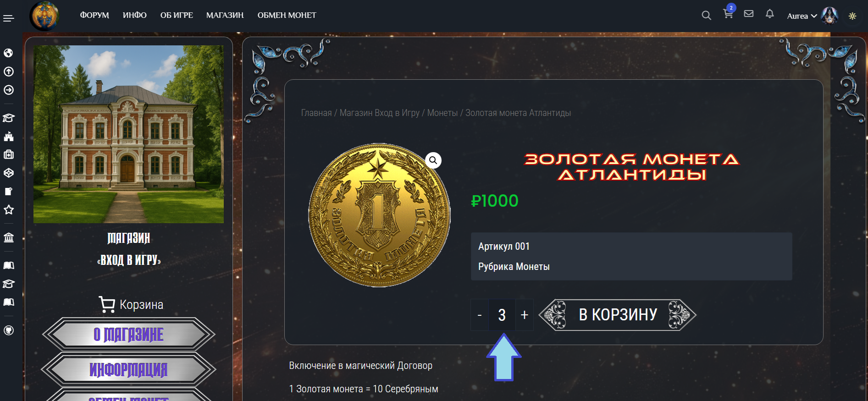The image size is (868, 401).
Task: Open the messages envelope icon
Action: [x=749, y=14]
